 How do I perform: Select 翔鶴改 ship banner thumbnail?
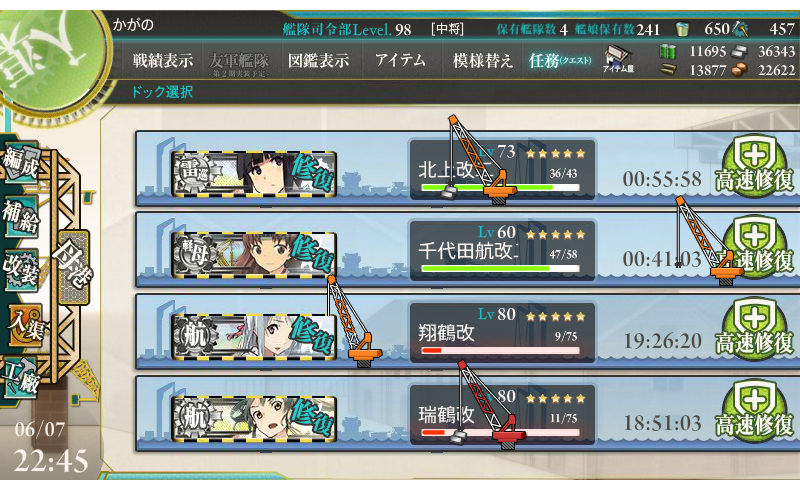tap(254, 336)
